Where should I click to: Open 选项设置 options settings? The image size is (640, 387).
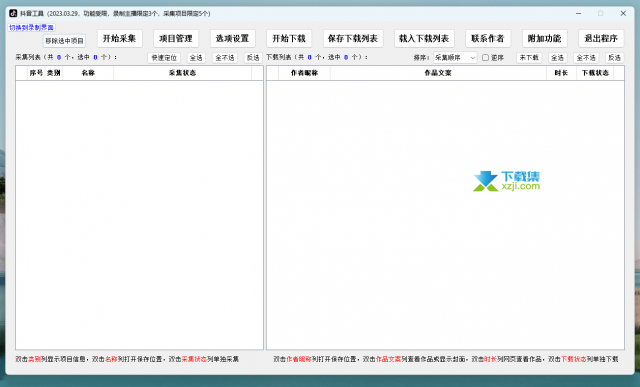[x=233, y=38]
